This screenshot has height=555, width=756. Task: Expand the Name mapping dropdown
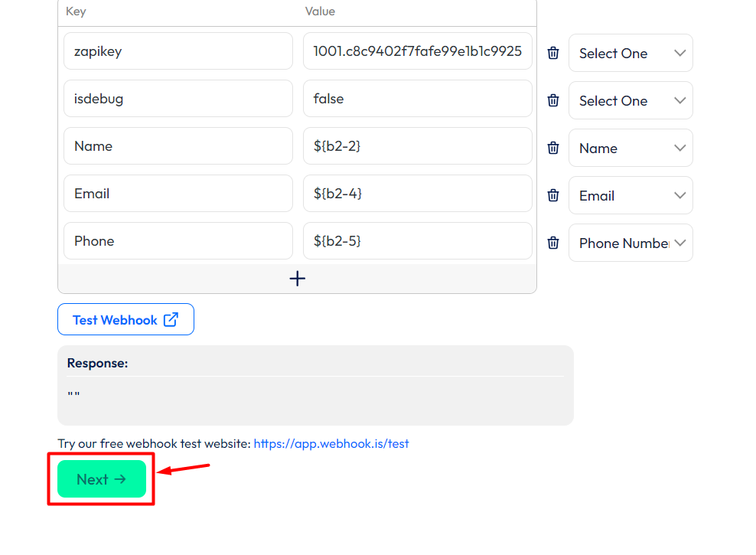[x=631, y=149]
